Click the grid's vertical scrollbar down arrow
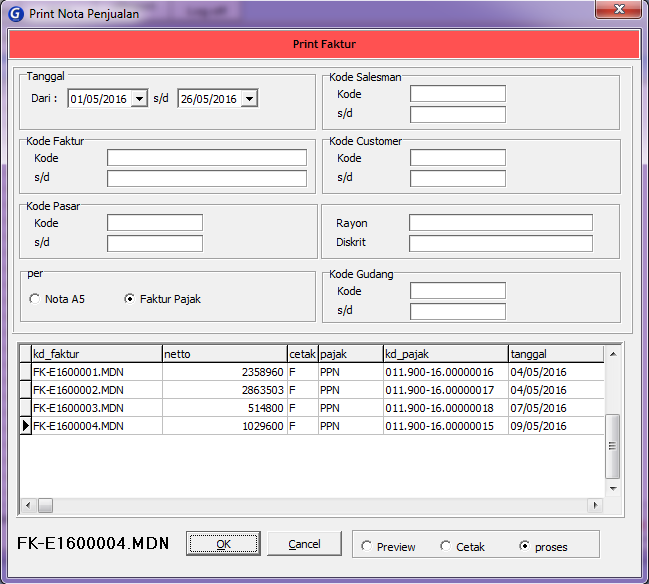This screenshot has height=584, width=649. [x=614, y=487]
